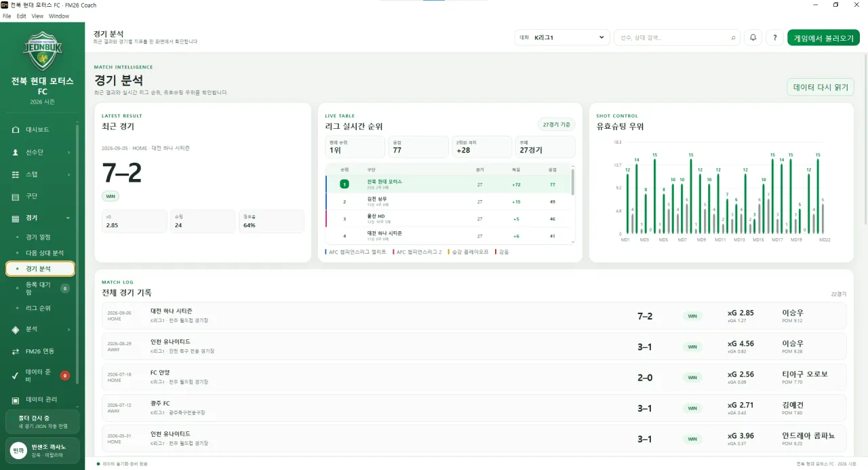The height and width of the screenshot is (470, 868).
Task: Open the 2026-05-31 인천 유나이티드 match row
Action: coord(474,439)
